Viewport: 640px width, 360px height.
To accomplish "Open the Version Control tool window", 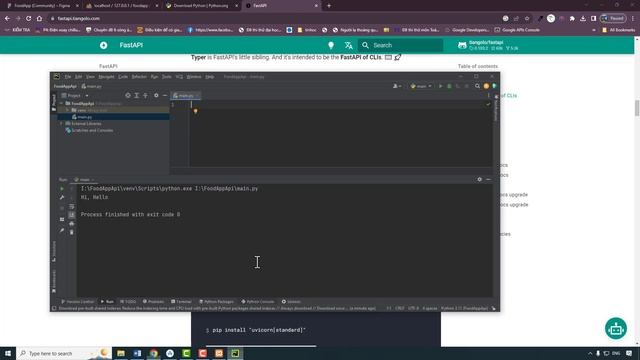I will coord(78,302).
